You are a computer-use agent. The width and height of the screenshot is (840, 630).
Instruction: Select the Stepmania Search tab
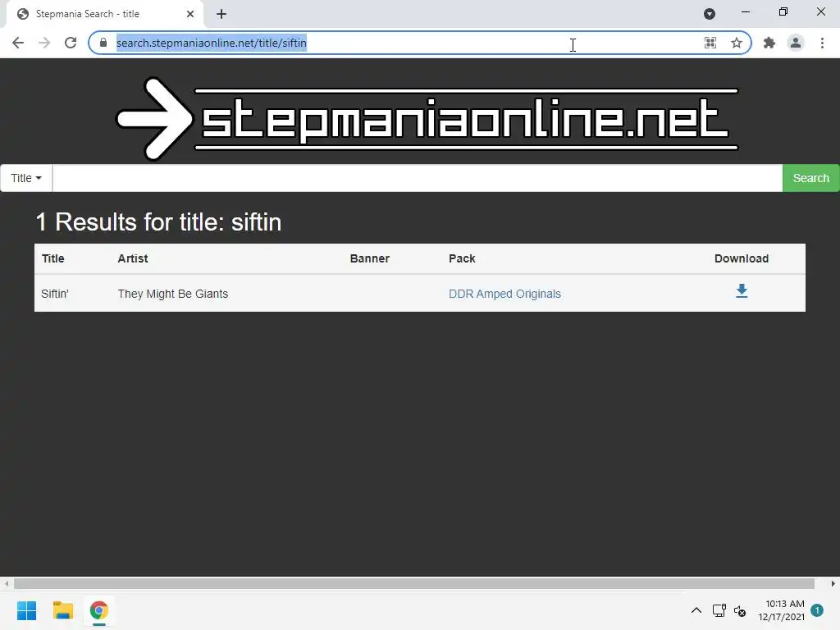click(104, 14)
